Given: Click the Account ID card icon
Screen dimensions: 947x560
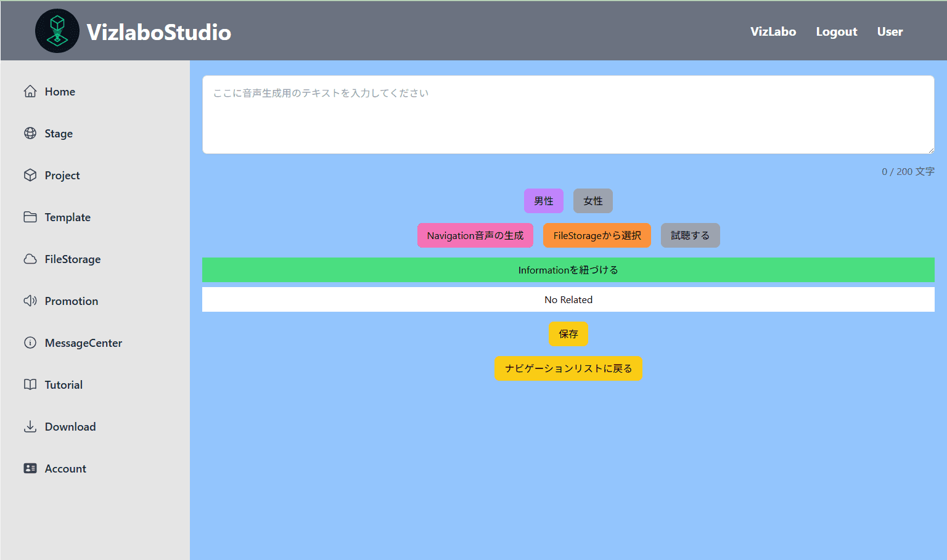Looking at the screenshot, I should 30,468.
